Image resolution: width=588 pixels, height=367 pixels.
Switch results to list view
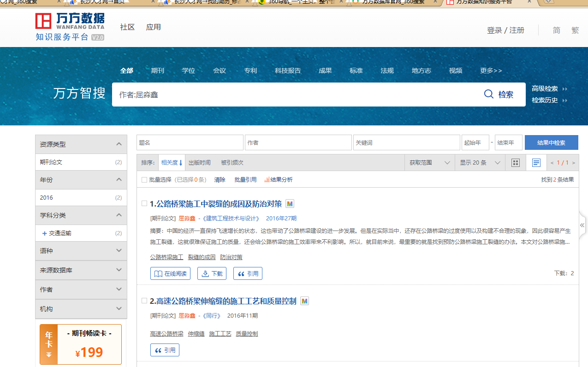tap(536, 162)
